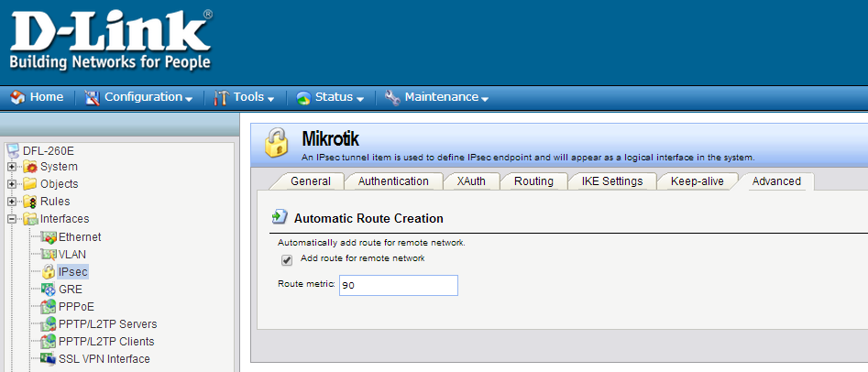This screenshot has width=868, height=372.
Task: Open the Status menu
Action: (x=334, y=97)
